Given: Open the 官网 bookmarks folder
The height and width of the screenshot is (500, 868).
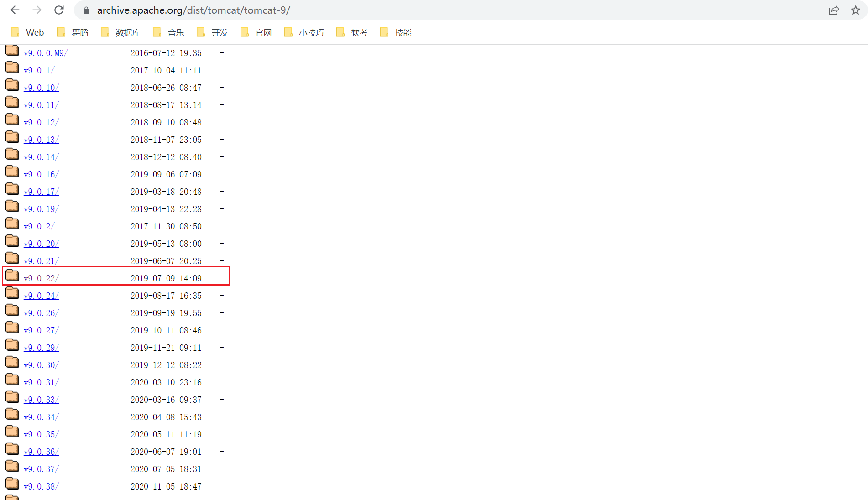Looking at the screenshot, I should (x=256, y=32).
